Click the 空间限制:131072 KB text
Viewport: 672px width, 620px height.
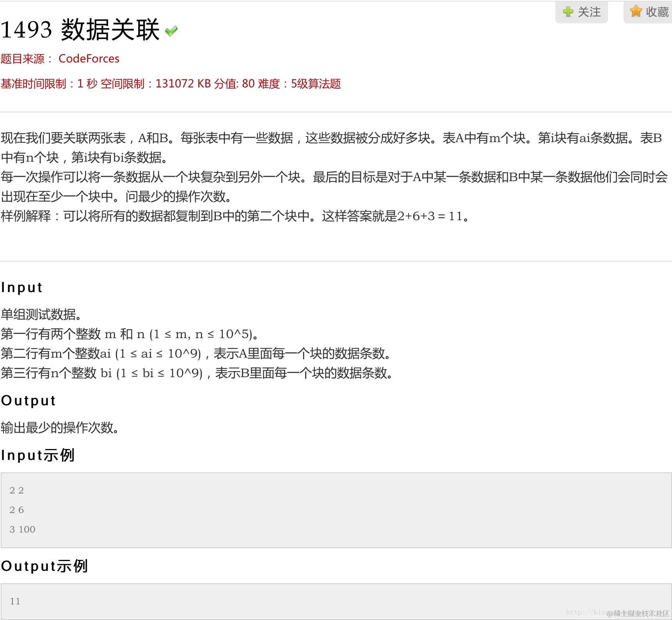(x=156, y=84)
